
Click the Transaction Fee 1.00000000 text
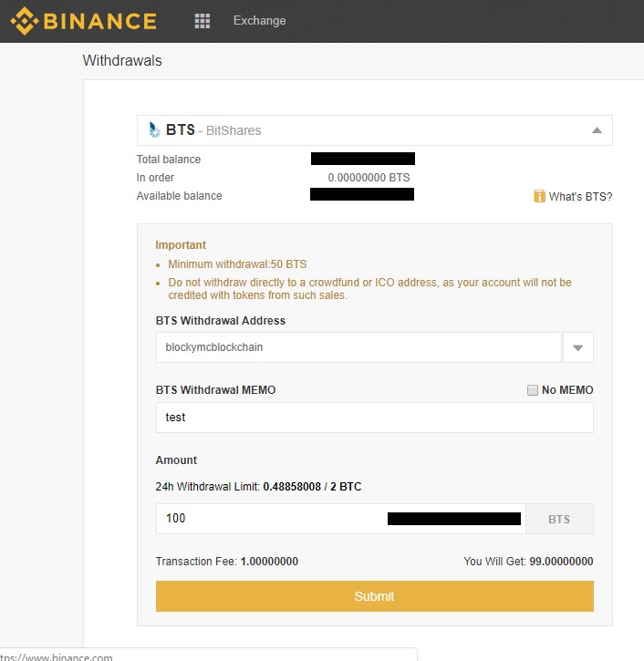227,562
